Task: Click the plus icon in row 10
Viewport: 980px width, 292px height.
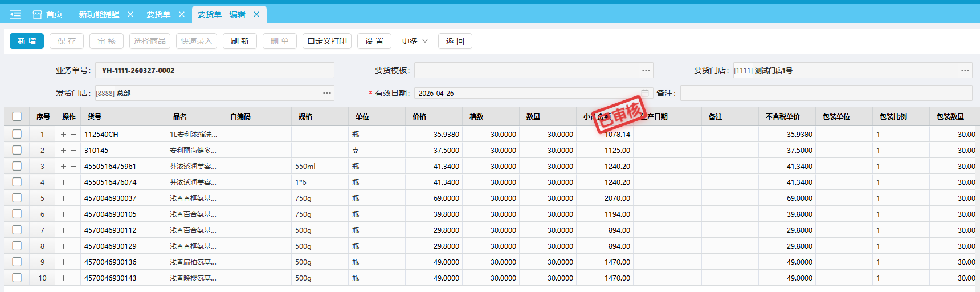Action: 63,278
